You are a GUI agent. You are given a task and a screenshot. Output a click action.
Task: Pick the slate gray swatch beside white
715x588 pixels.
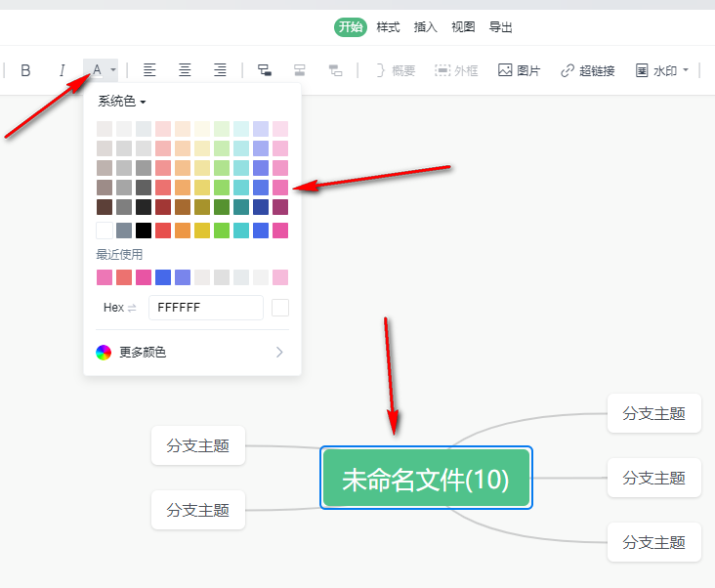(x=124, y=231)
